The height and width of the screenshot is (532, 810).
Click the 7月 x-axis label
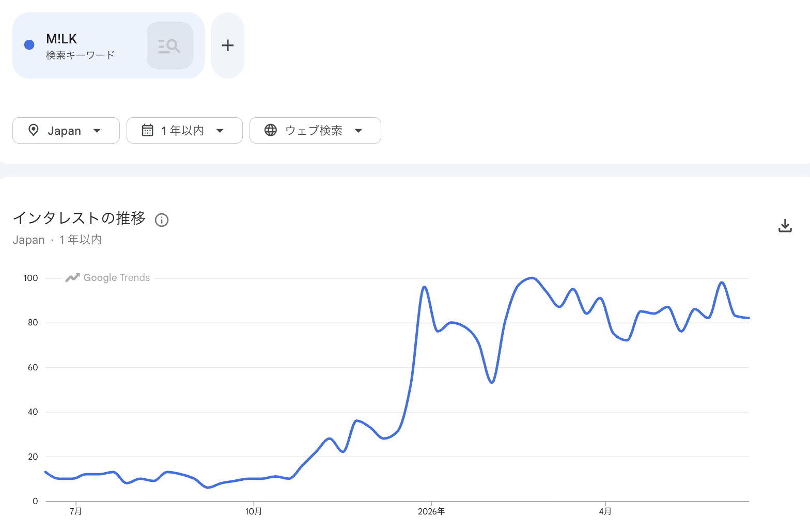tap(76, 511)
